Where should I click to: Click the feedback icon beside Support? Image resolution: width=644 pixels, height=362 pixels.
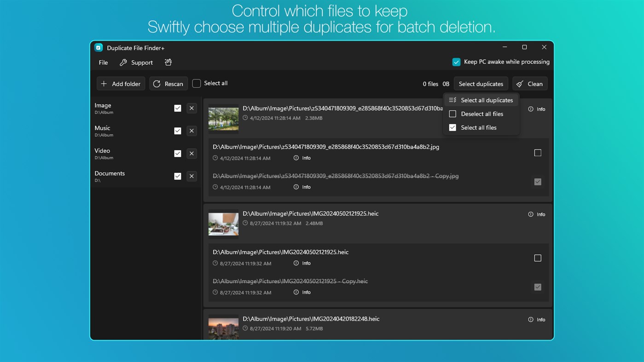[168, 63]
